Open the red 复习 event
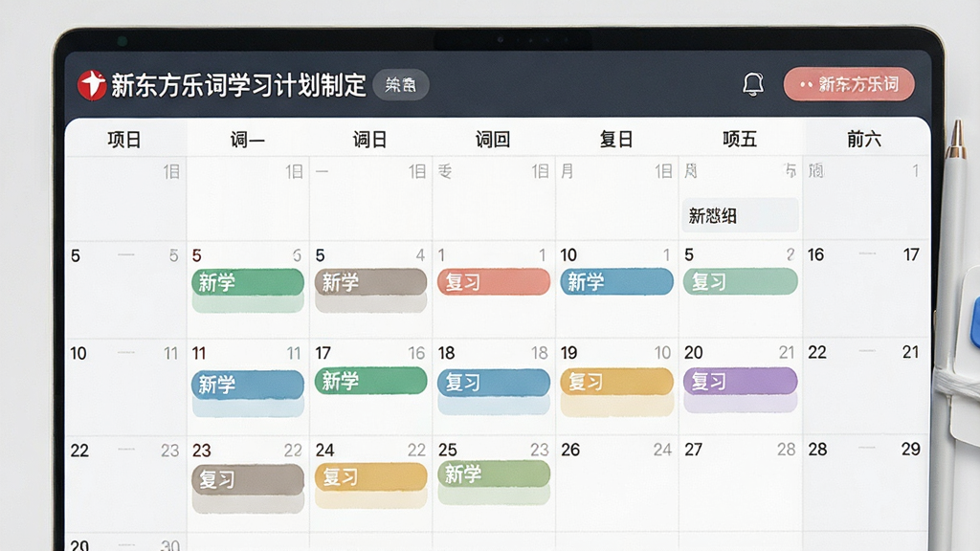Screen dimensions: 980x551 click(x=494, y=282)
